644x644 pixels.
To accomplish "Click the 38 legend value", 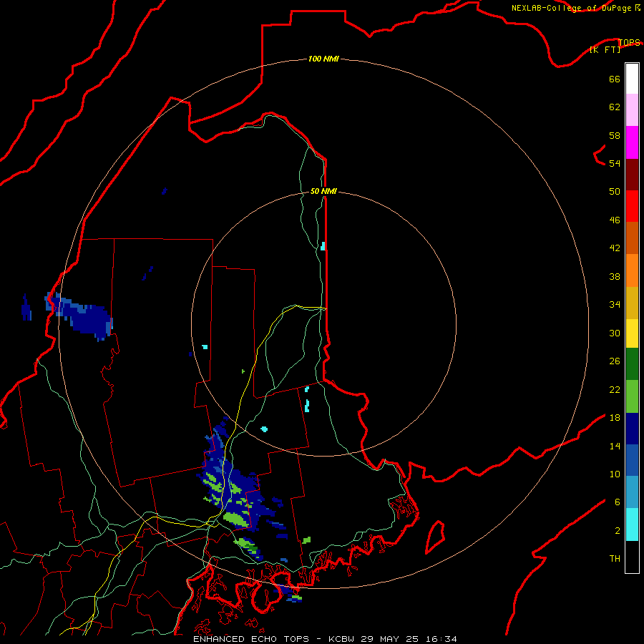I will pyautogui.click(x=615, y=276).
